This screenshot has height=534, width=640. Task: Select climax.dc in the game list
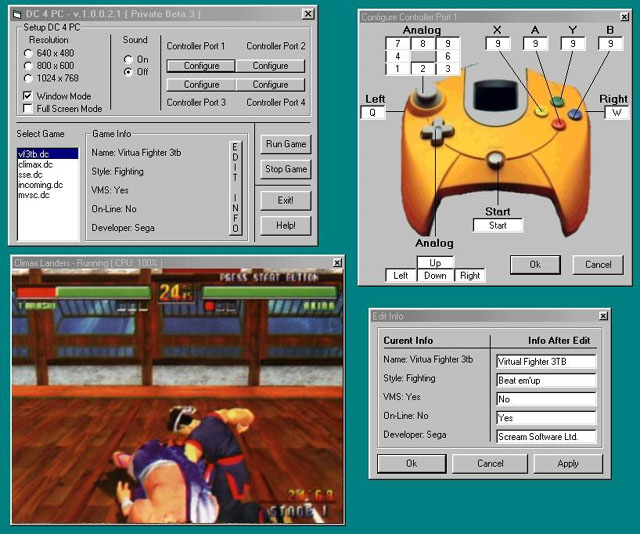pos(48,165)
